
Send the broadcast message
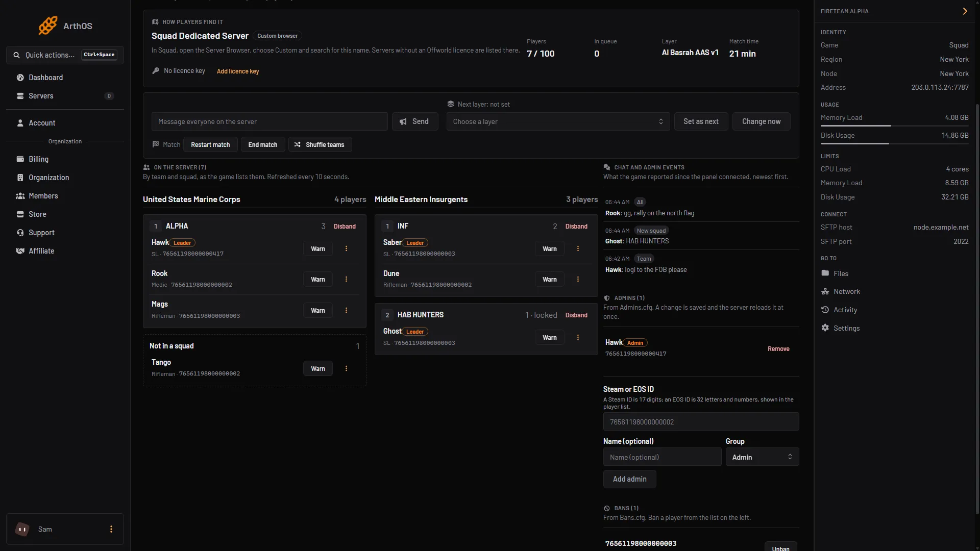point(414,121)
